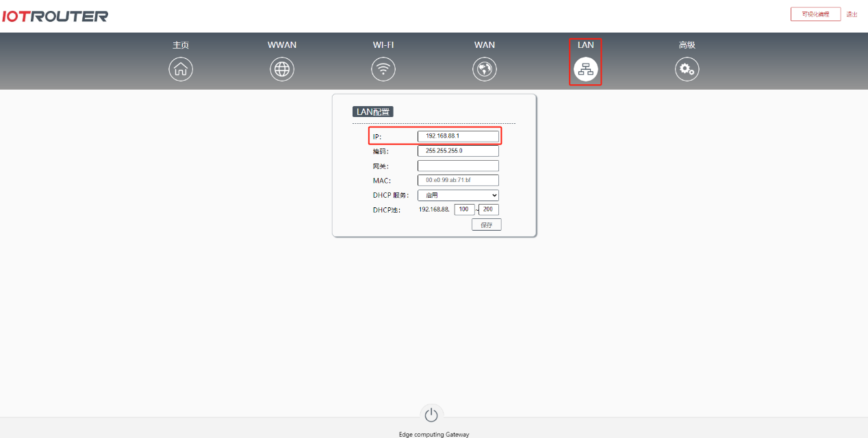
Task: Focus the IP address input field
Action: pyautogui.click(x=458, y=136)
